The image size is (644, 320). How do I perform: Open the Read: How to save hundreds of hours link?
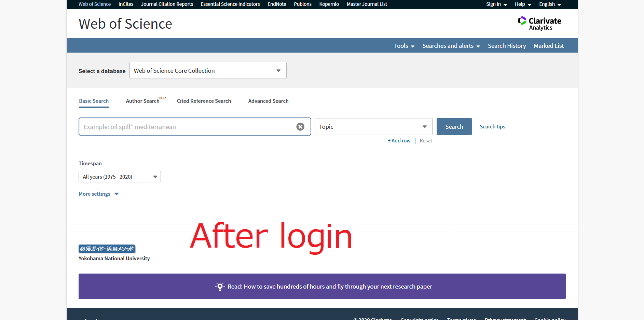330,287
